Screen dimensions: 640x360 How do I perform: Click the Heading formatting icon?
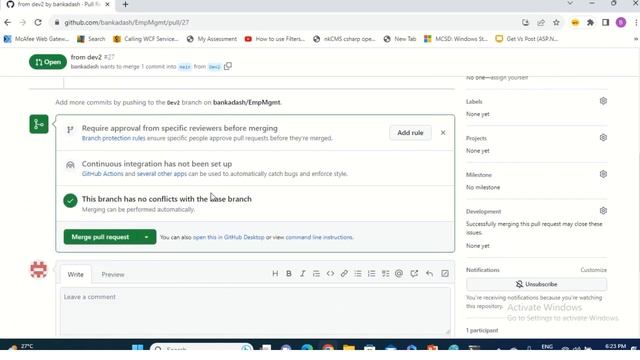275,273
